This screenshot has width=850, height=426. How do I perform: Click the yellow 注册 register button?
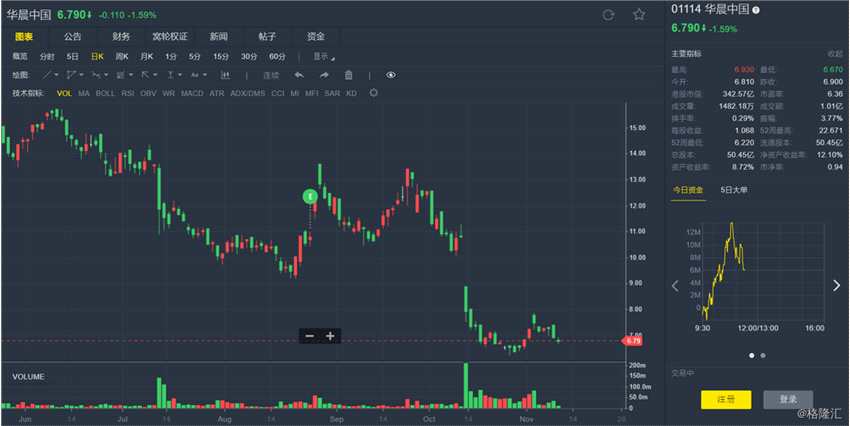[726, 399]
